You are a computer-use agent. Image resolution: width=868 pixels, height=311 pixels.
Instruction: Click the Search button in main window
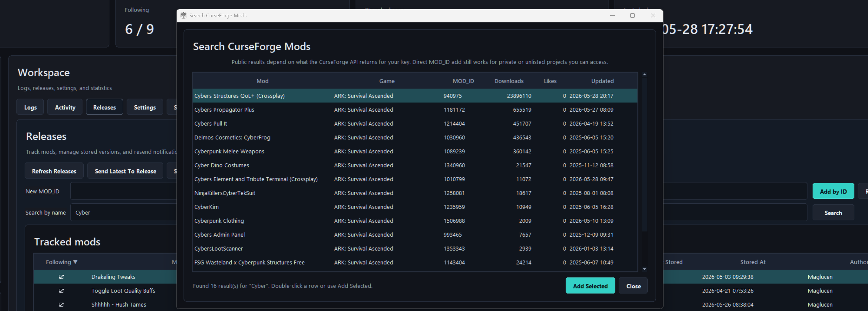(x=833, y=213)
